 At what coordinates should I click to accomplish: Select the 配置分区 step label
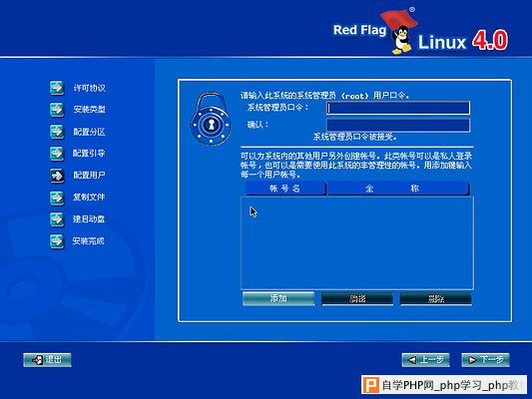pyautogui.click(x=89, y=132)
